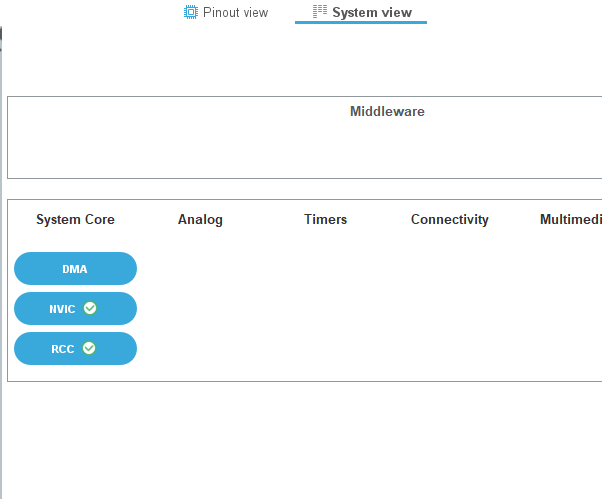The width and height of the screenshot is (604, 499).
Task: Click the Middleware panel title
Action: pyautogui.click(x=387, y=112)
